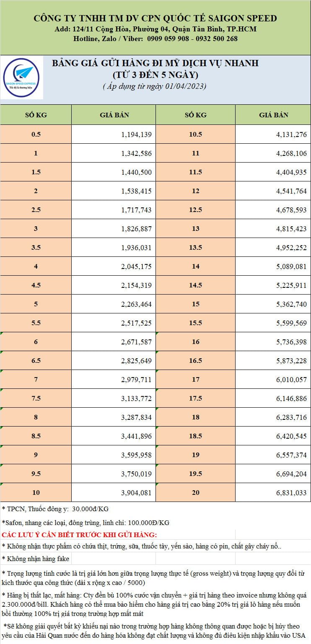Select the 20 kg weight cell
The height and width of the screenshot is (644, 311).
click(x=195, y=493)
